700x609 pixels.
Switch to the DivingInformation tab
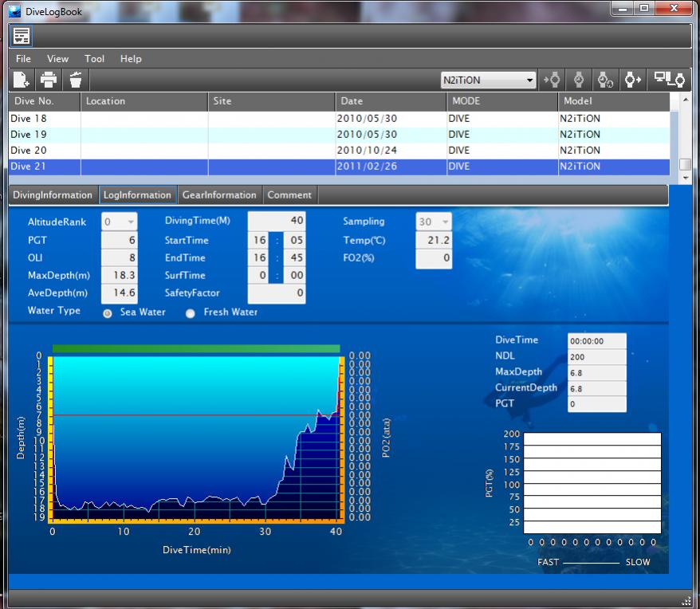click(x=53, y=195)
